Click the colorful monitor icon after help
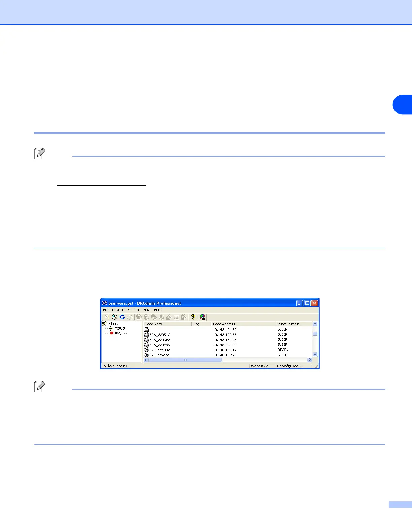Viewport: 412px width, 532px height. 203,317
